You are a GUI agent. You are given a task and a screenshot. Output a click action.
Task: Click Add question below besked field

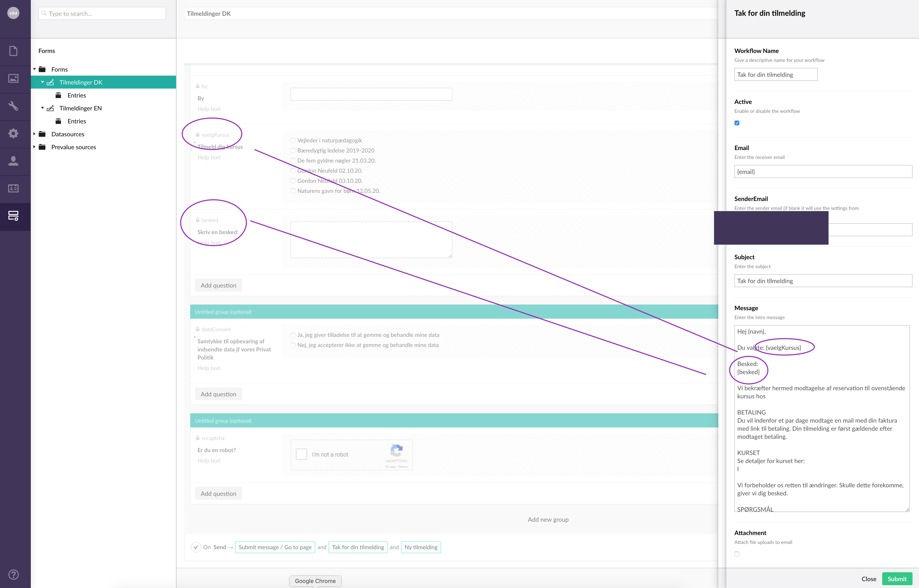tap(219, 285)
